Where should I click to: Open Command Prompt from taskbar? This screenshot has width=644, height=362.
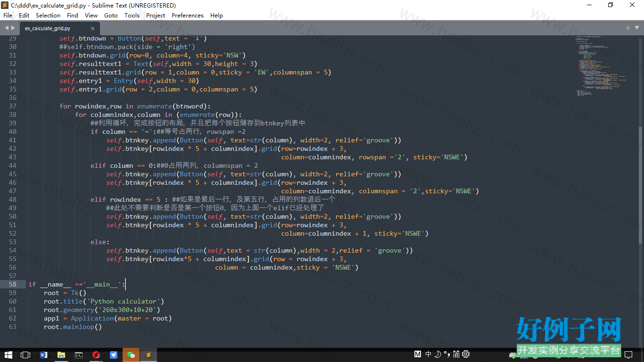(79, 354)
